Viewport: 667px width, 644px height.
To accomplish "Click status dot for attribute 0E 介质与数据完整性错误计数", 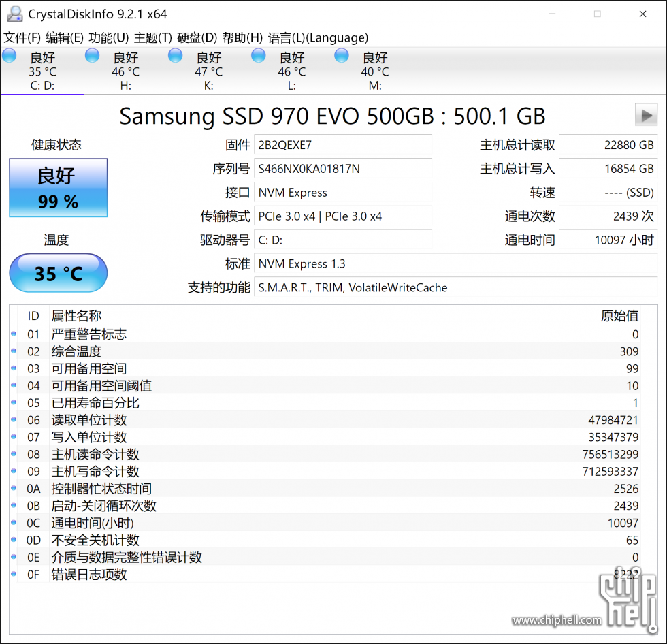I will click(14, 557).
